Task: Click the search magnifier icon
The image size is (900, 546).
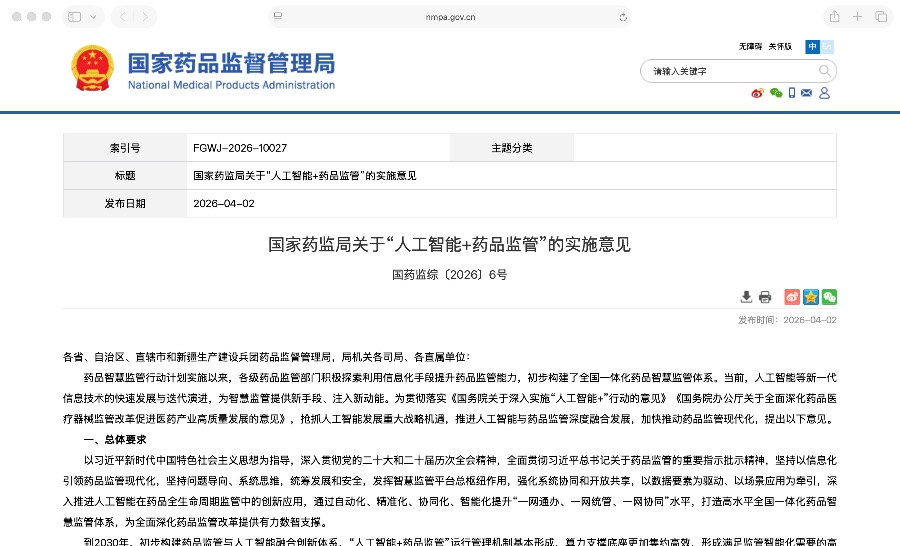Action: 824,71
